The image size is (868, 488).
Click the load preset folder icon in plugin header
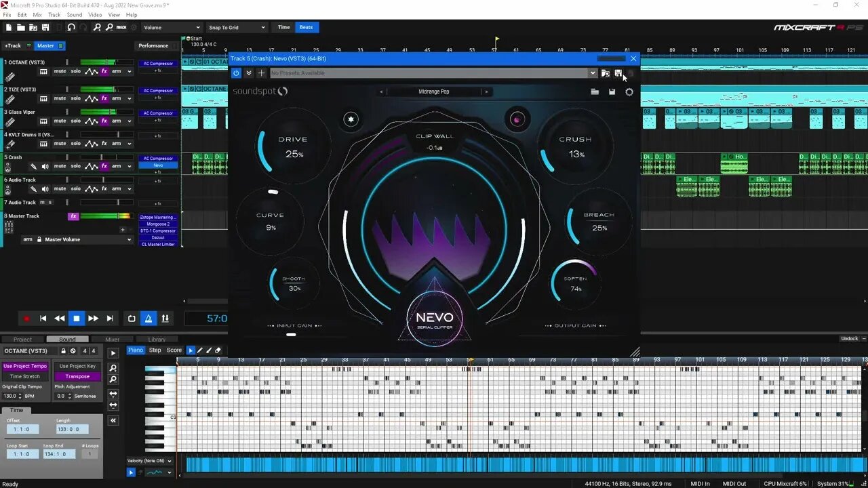coord(606,73)
